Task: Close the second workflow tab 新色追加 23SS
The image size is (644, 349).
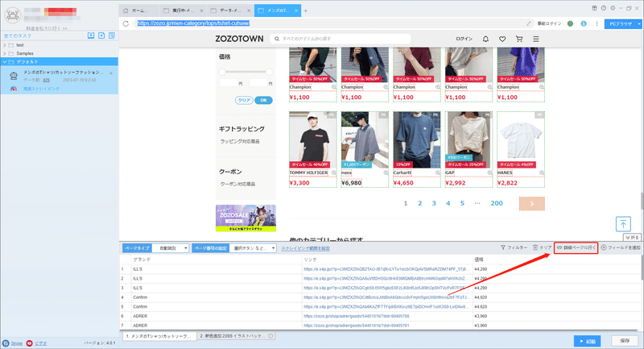Action: 270,336
